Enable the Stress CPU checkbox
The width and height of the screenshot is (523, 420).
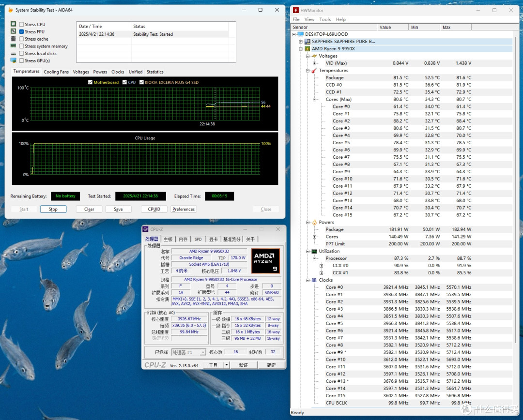click(21, 24)
